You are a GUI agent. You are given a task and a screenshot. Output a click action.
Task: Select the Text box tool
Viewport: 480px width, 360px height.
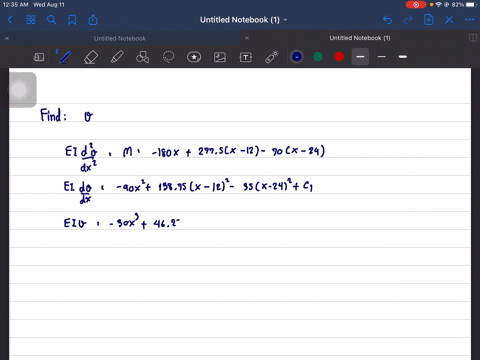pos(246,57)
